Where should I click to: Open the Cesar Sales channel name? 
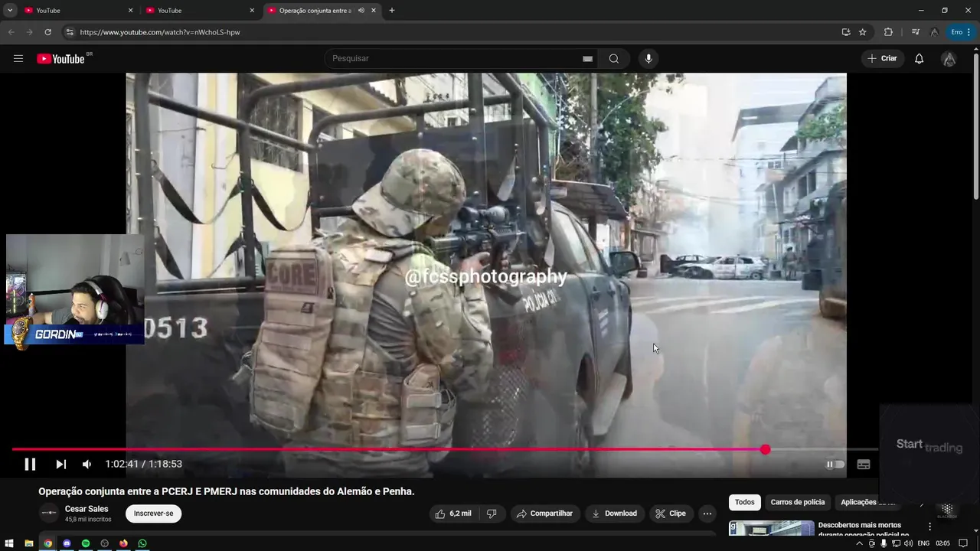click(x=87, y=509)
